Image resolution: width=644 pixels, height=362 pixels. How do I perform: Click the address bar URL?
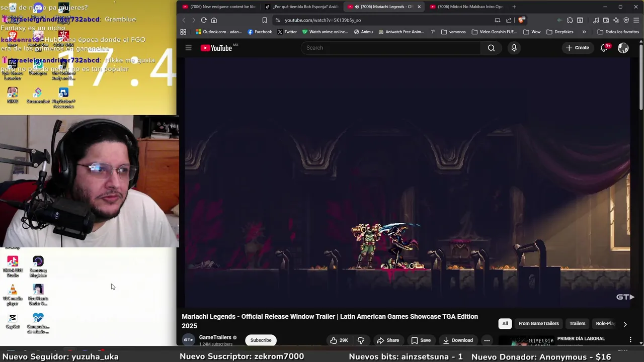coord(323,20)
